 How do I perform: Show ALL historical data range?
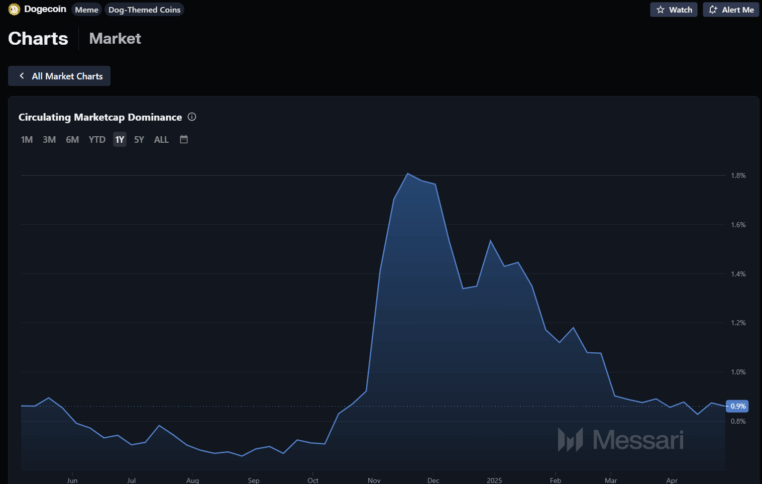pos(161,140)
